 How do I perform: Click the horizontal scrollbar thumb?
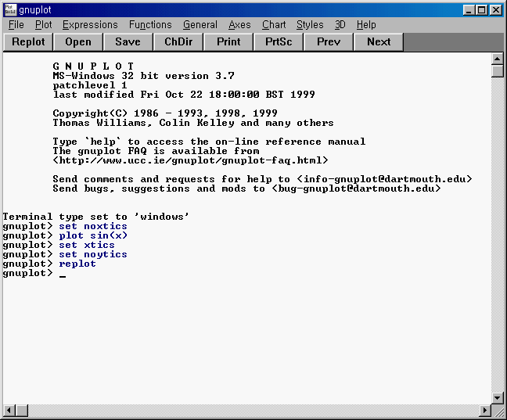click(22, 411)
